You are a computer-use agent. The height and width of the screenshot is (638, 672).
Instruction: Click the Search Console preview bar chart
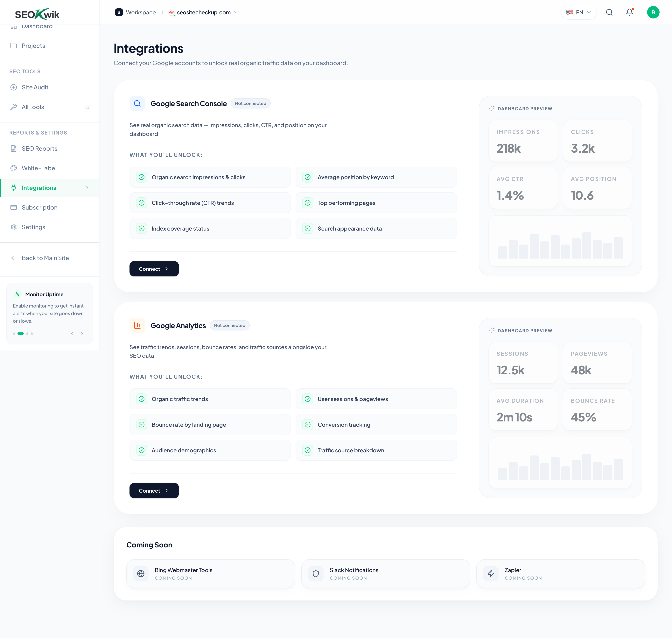point(560,241)
